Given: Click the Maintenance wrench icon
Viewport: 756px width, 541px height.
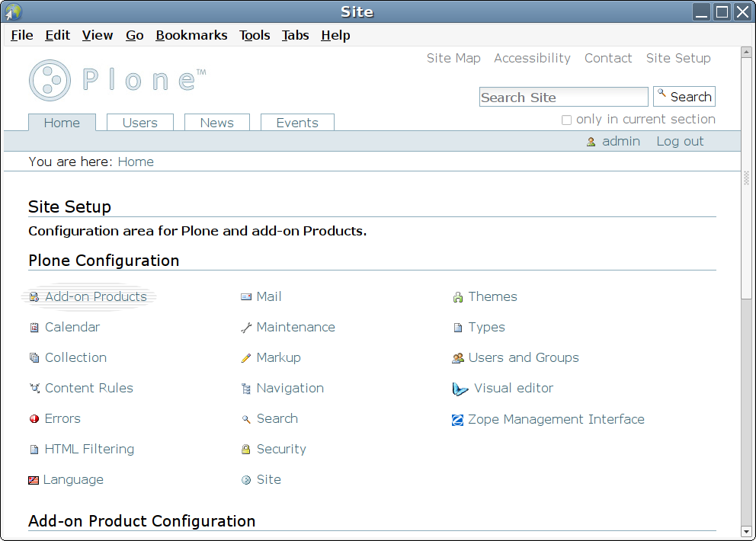Looking at the screenshot, I should pos(246,328).
